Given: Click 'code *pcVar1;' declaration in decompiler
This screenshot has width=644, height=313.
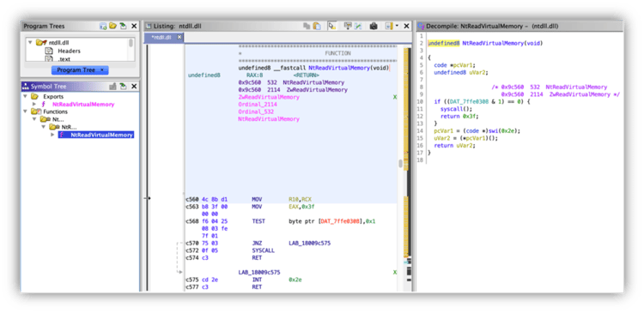Looking at the screenshot, I should pos(454,65).
